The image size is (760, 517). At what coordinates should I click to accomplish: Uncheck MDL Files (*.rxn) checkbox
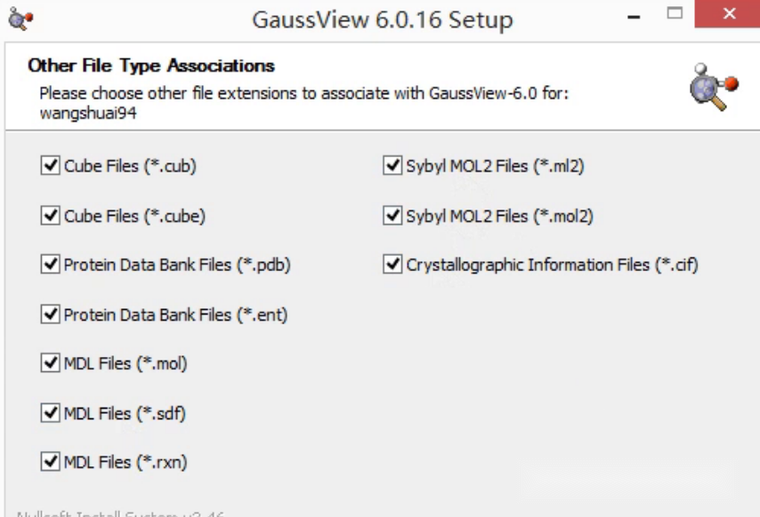click(50, 462)
